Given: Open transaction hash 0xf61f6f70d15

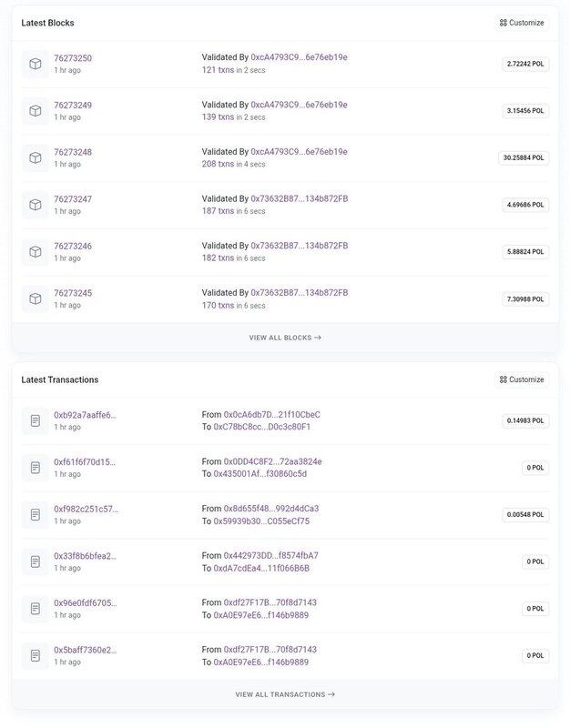Looking at the screenshot, I should (x=85, y=462).
